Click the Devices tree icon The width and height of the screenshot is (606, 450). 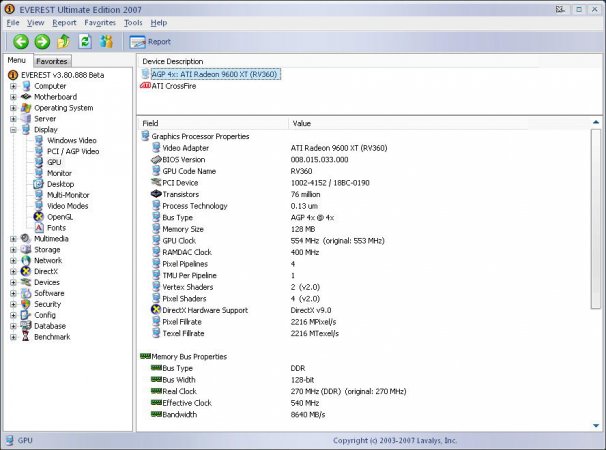(26, 282)
